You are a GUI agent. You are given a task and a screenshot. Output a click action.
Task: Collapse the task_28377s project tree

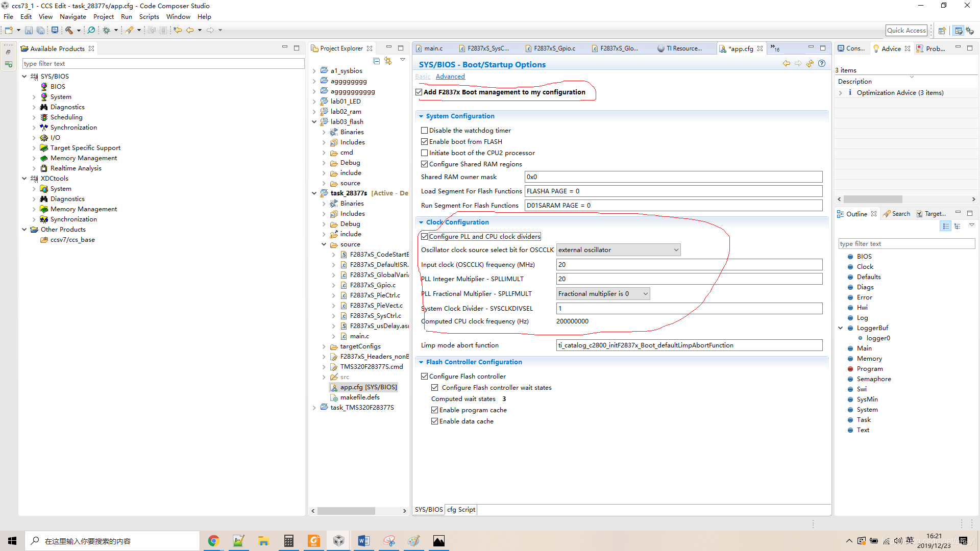click(314, 193)
